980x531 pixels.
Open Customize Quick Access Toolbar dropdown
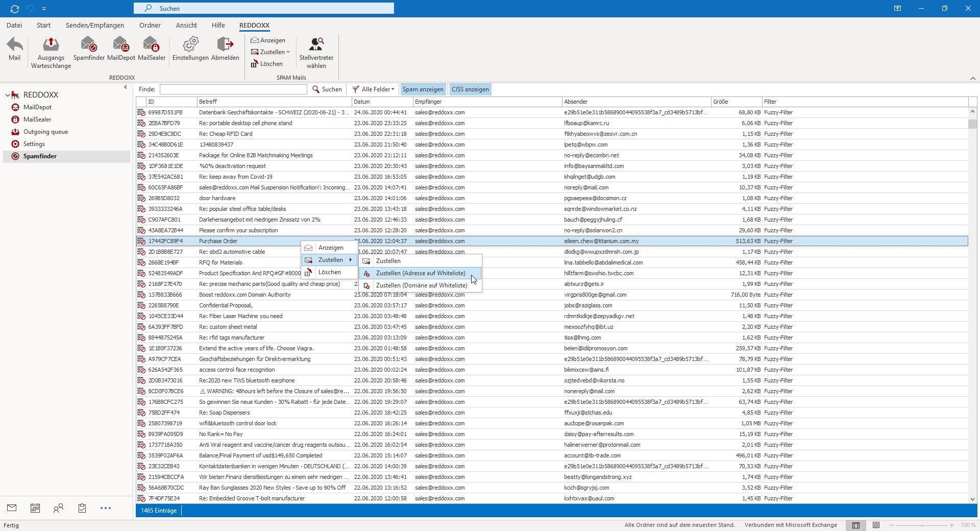44,9
